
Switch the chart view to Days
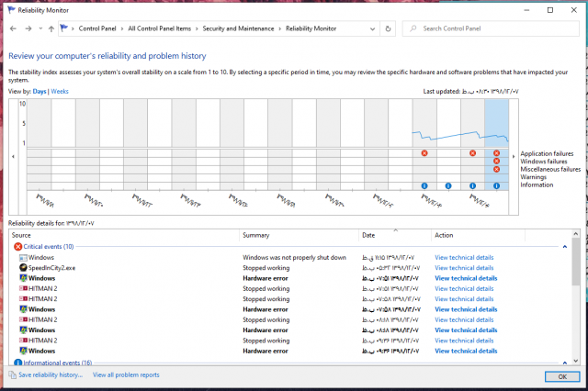click(40, 92)
